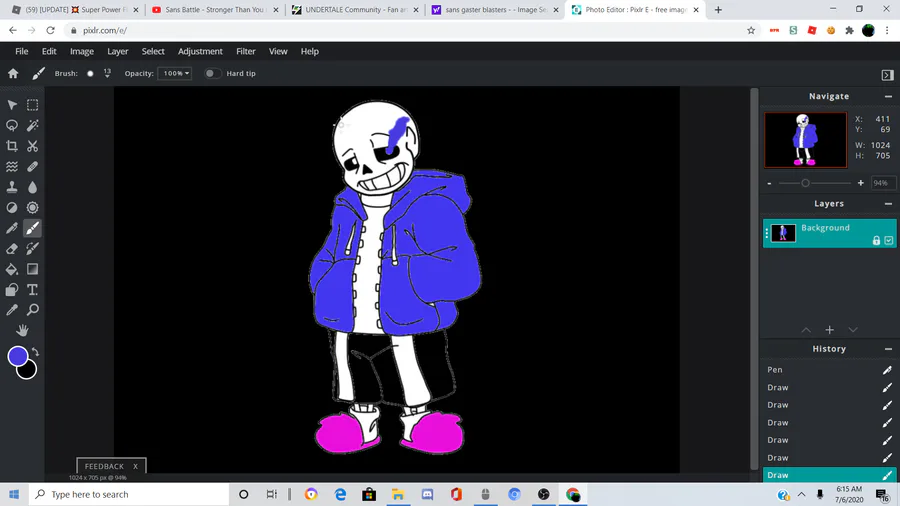900x506 pixels.
Task: Collapse the Navigate panel
Action: pos(888,96)
